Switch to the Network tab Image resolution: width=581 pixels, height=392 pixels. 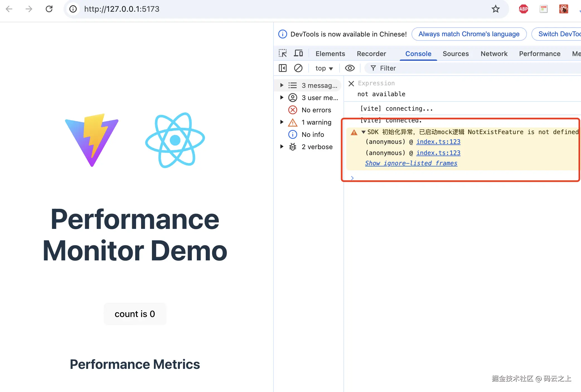[x=494, y=54]
